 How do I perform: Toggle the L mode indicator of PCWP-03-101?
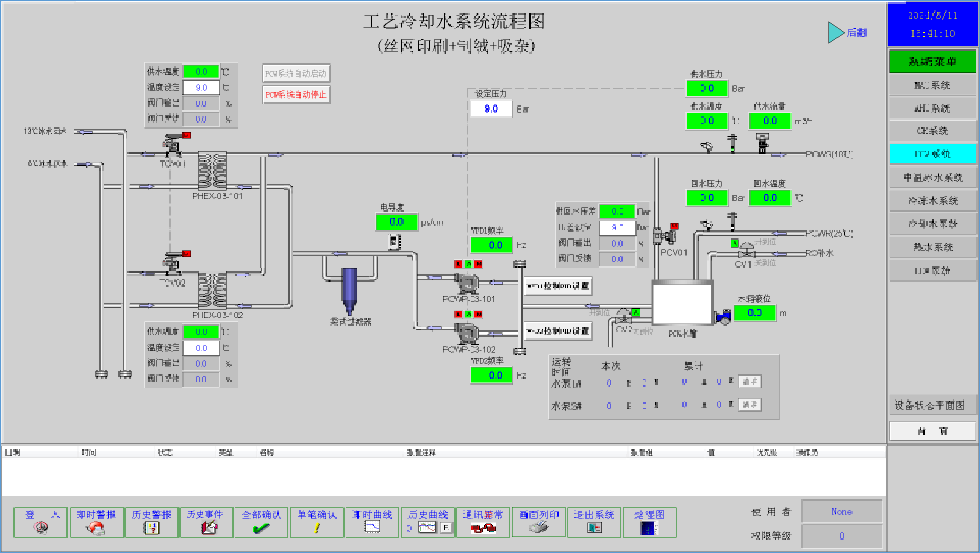tap(458, 264)
